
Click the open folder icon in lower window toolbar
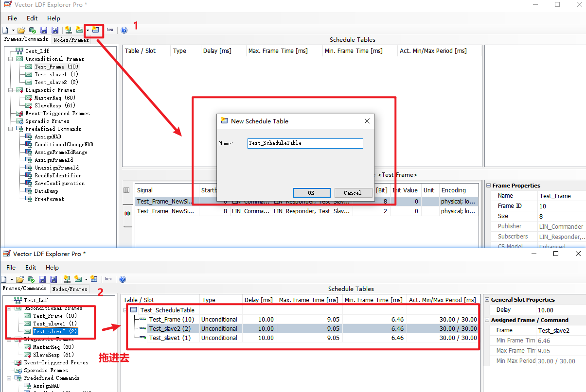coord(20,279)
